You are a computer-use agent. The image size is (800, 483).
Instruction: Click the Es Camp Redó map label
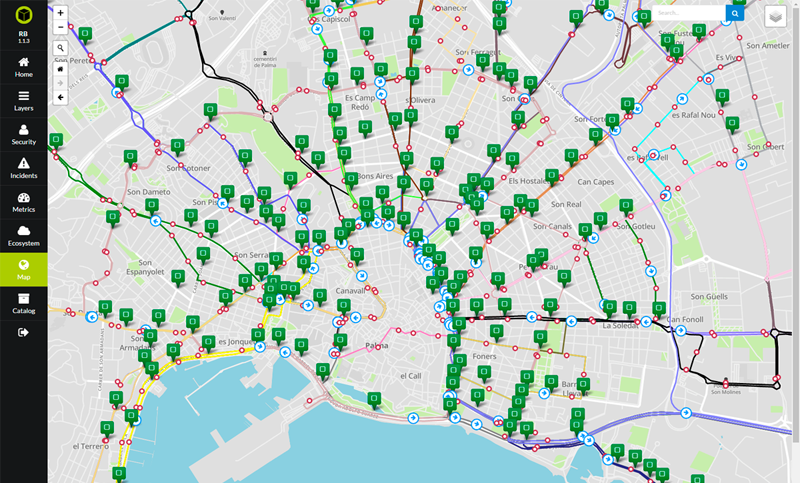[360, 103]
